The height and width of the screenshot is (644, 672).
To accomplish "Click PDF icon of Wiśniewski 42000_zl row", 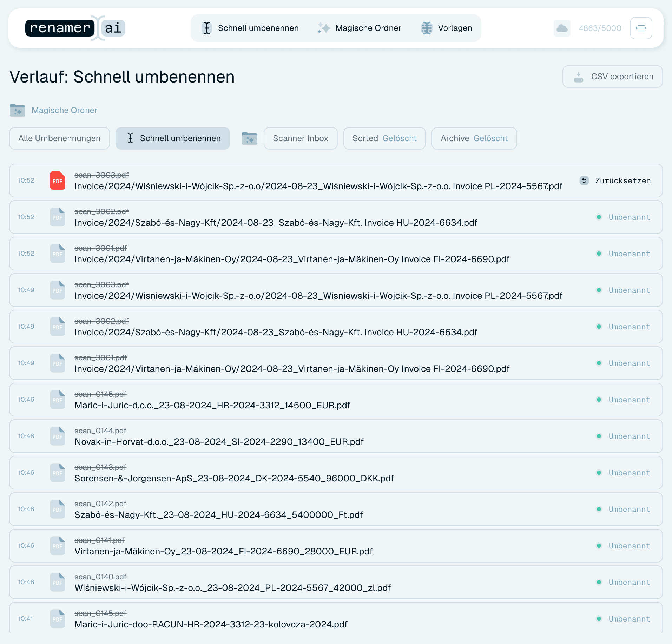I will point(58,582).
